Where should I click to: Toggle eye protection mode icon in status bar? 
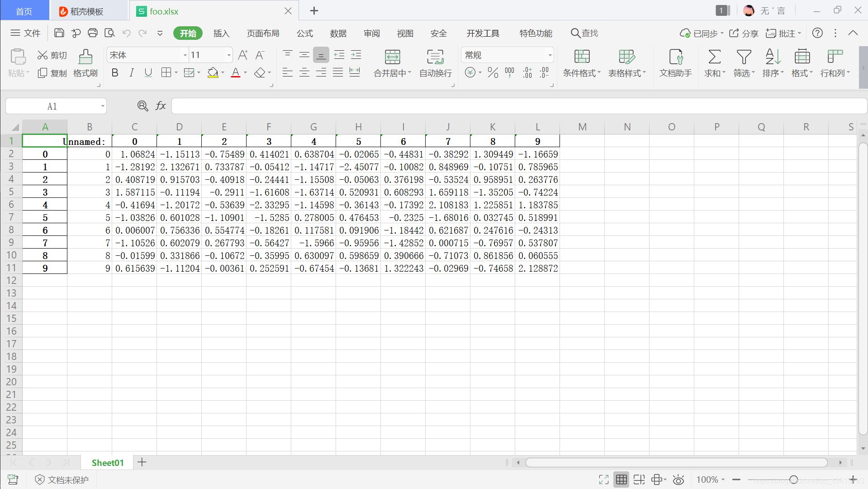(678, 479)
